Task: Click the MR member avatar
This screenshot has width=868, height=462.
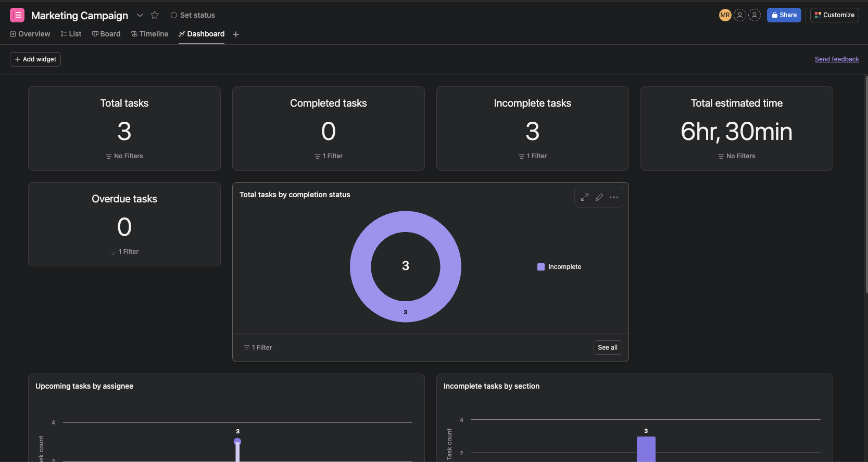Action: pyautogui.click(x=725, y=15)
